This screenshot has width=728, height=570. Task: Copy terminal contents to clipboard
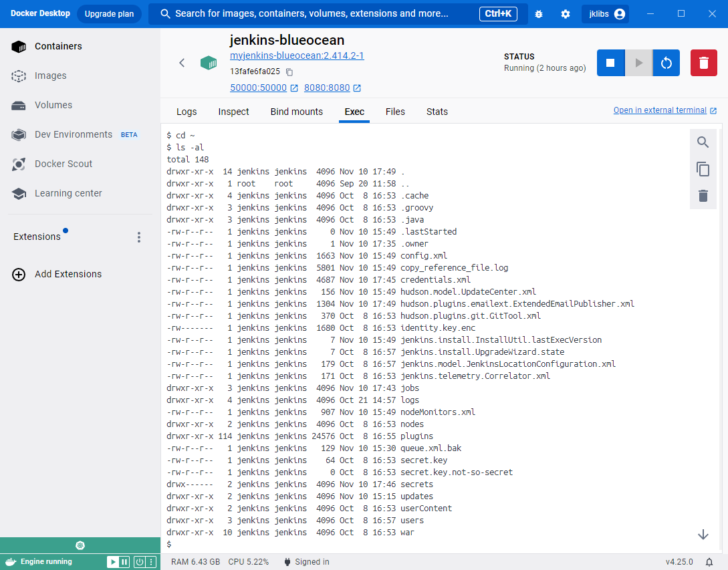pos(703,169)
